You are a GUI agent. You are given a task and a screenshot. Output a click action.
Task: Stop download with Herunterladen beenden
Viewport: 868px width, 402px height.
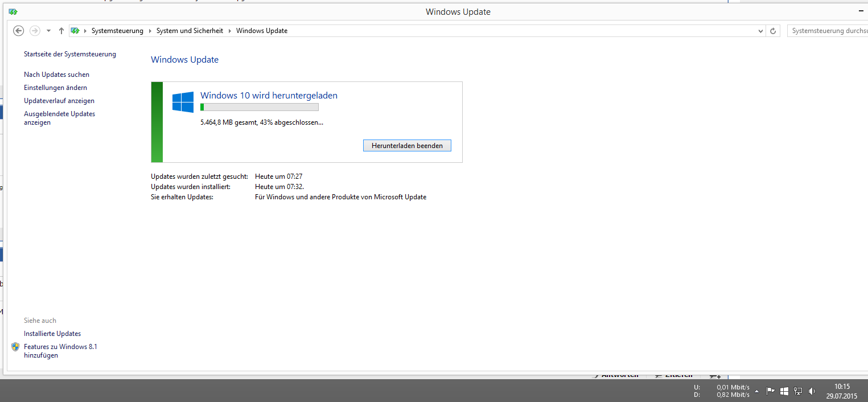click(x=407, y=146)
